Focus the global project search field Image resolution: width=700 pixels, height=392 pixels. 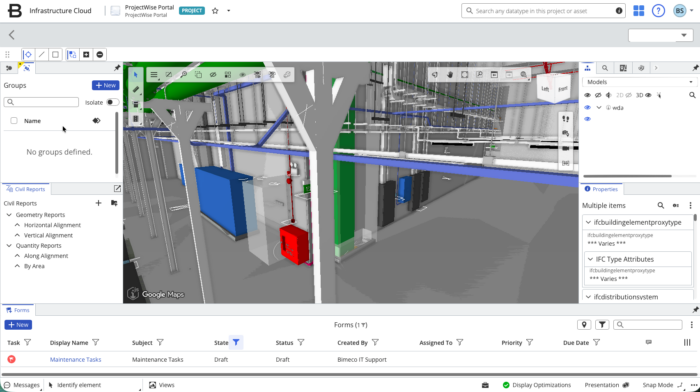(x=543, y=11)
